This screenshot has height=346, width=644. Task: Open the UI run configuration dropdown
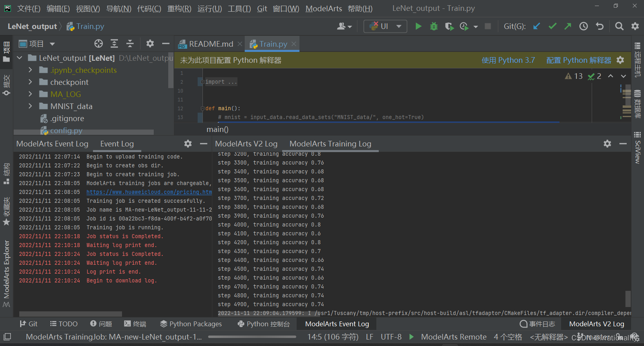(386, 26)
